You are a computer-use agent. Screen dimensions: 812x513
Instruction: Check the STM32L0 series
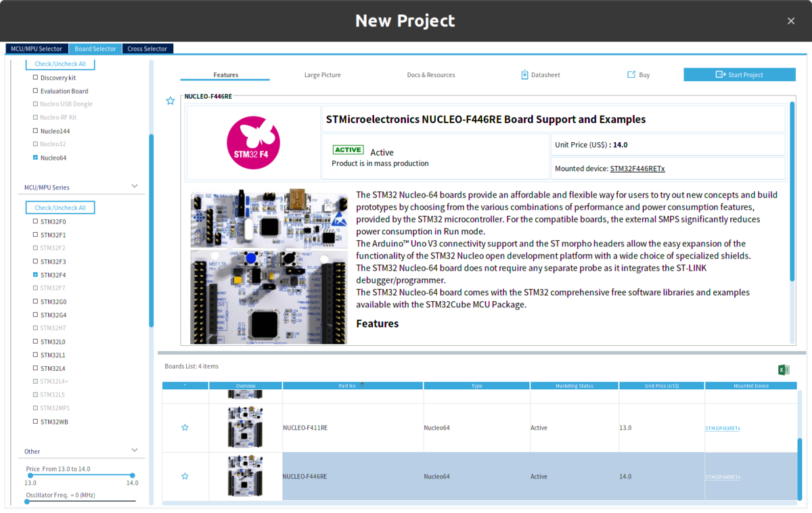click(36, 342)
